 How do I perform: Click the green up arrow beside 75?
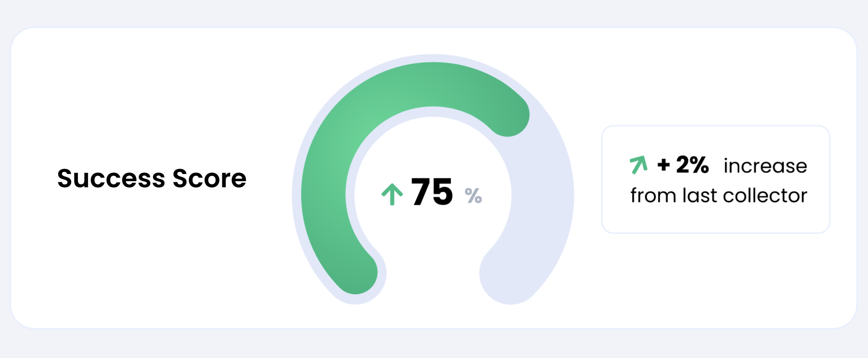point(392,194)
